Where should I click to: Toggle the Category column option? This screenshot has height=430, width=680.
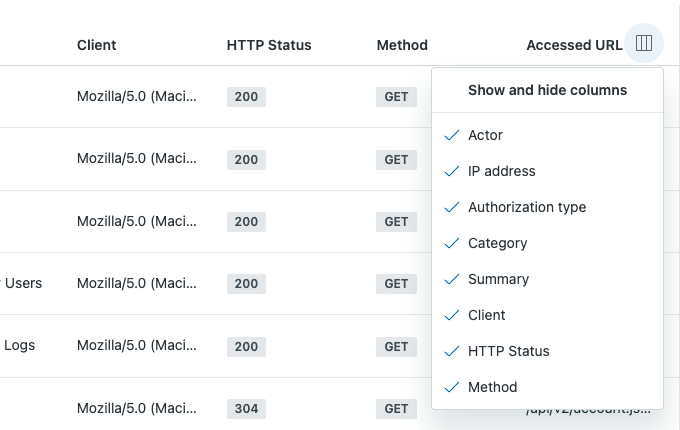[x=497, y=243]
